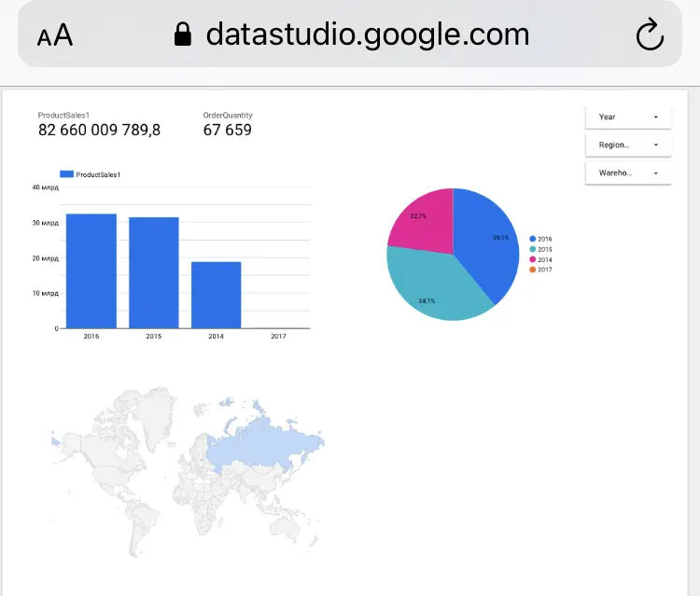Click the 2015 bar in chart
This screenshot has width=700, height=596.
pos(154,273)
